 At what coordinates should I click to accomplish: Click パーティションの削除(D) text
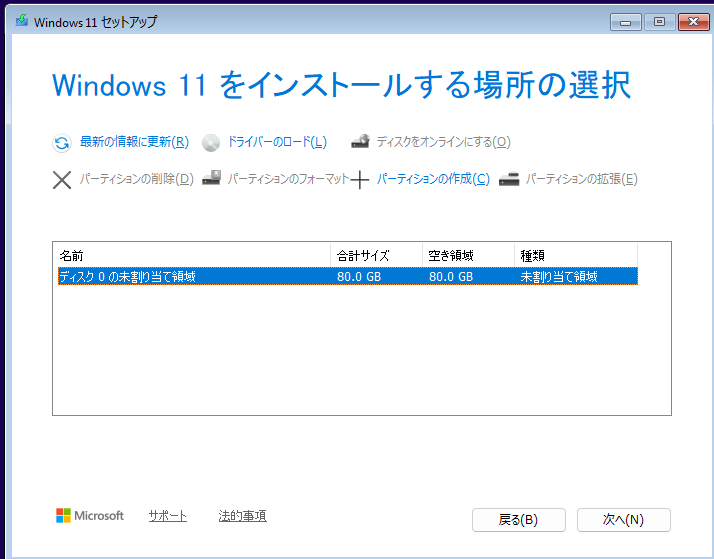(x=137, y=179)
